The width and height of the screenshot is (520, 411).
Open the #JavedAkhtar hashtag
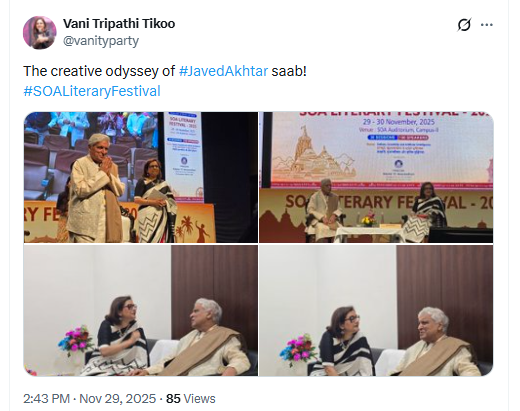223,71
